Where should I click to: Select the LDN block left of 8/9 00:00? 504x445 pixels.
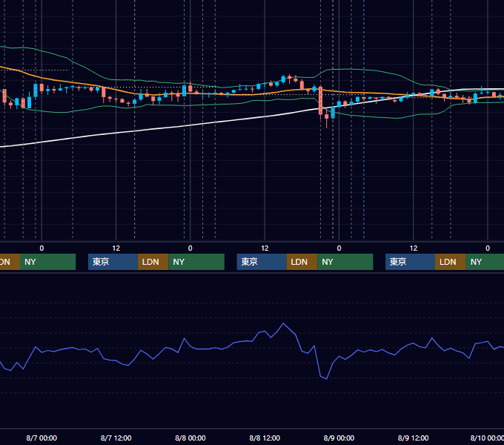coord(302,262)
